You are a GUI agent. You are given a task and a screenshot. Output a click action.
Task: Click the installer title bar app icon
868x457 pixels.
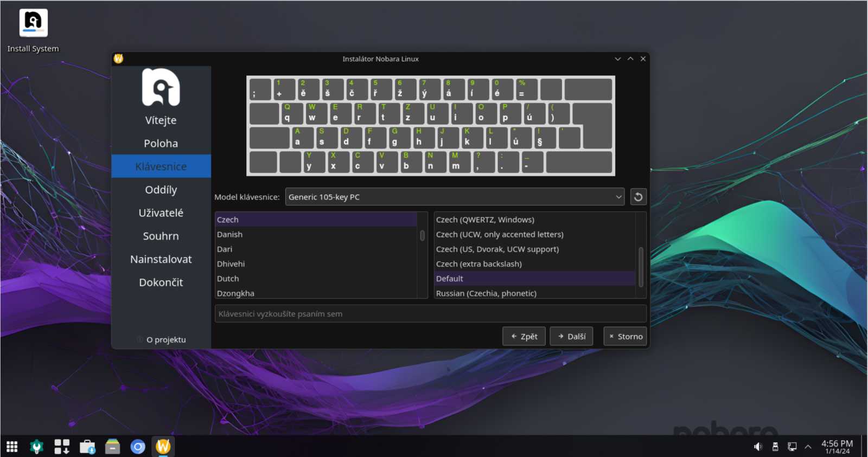click(119, 59)
